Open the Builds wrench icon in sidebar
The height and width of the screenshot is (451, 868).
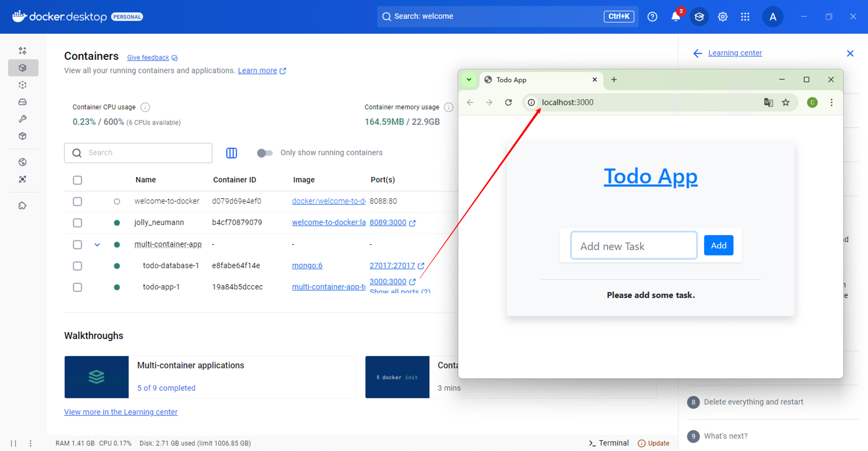22,119
